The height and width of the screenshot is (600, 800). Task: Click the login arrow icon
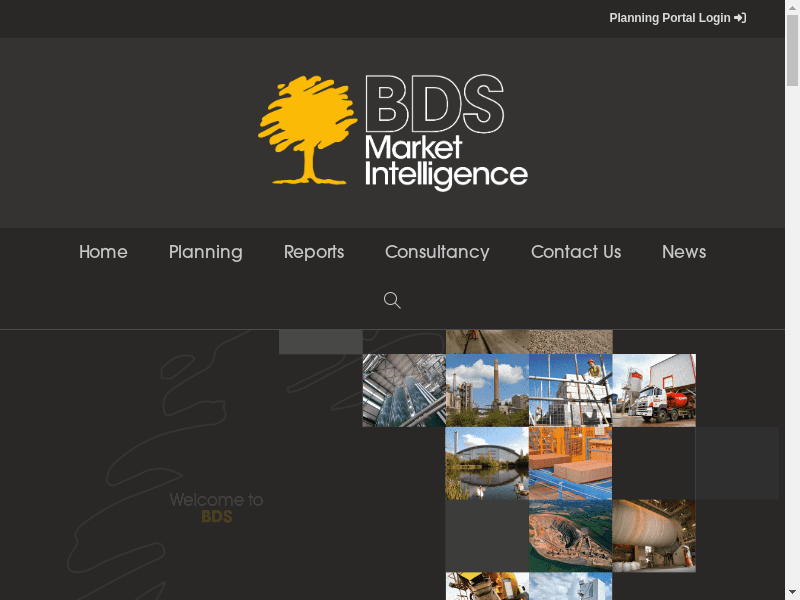pos(740,18)
